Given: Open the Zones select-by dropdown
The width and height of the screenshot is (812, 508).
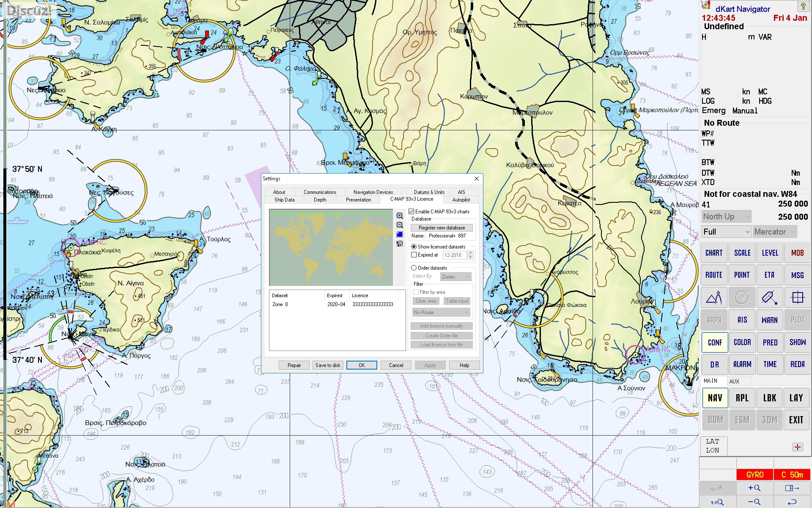Looking at the screenshot, I should tap(455, 277).
